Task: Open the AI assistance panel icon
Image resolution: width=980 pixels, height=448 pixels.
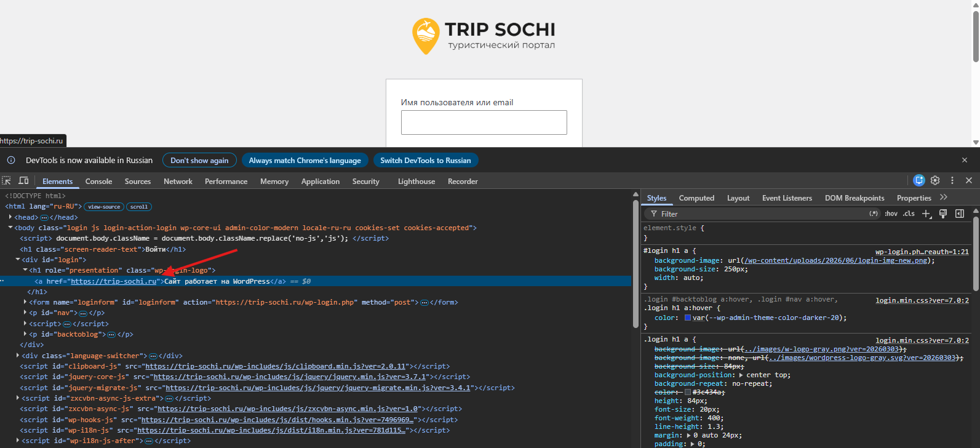Action: click(x=919, y=180)
